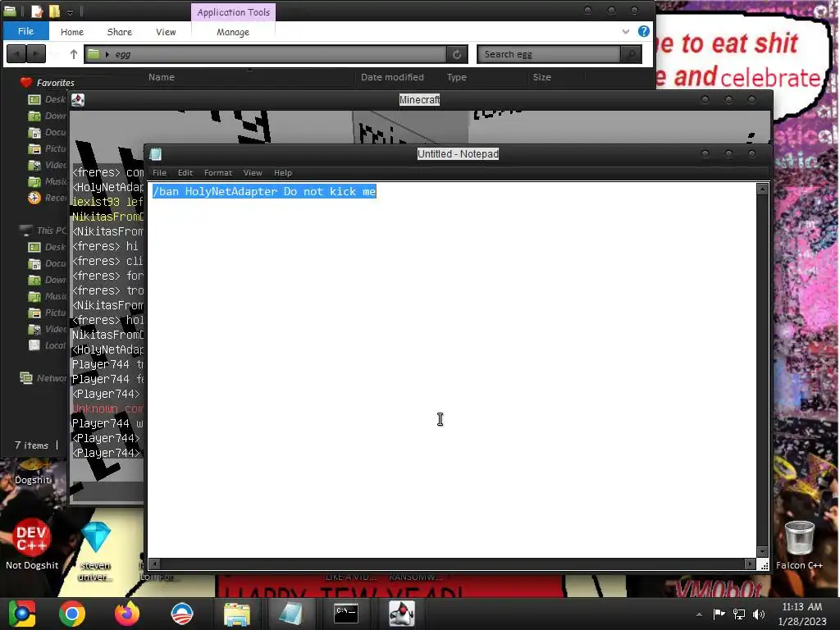This screenshot has height=630, width=840.
Task: Open Falcon C++ recycle bin desktop icon
Action: pos(799,545)
